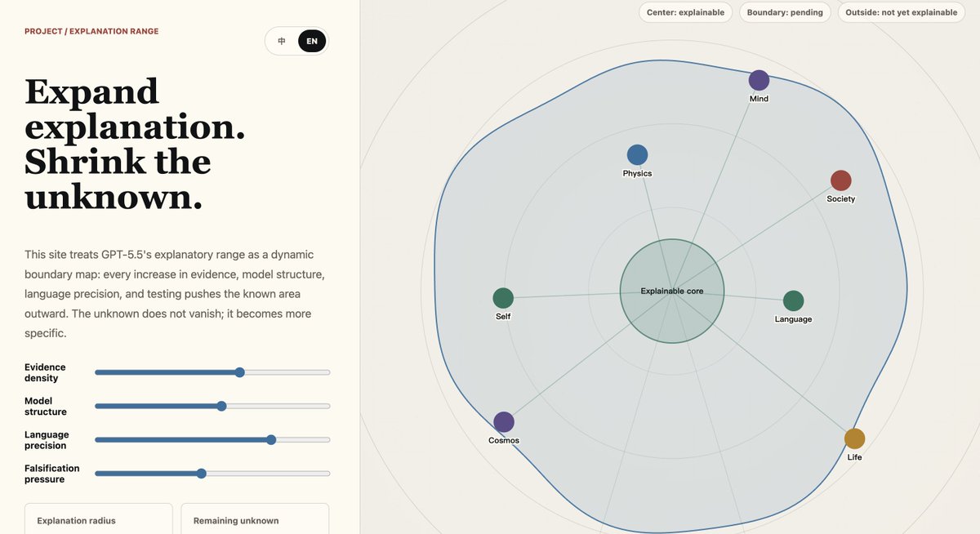
Task: Click 'Outside: not yet explainable' pill
Action: 902,12
